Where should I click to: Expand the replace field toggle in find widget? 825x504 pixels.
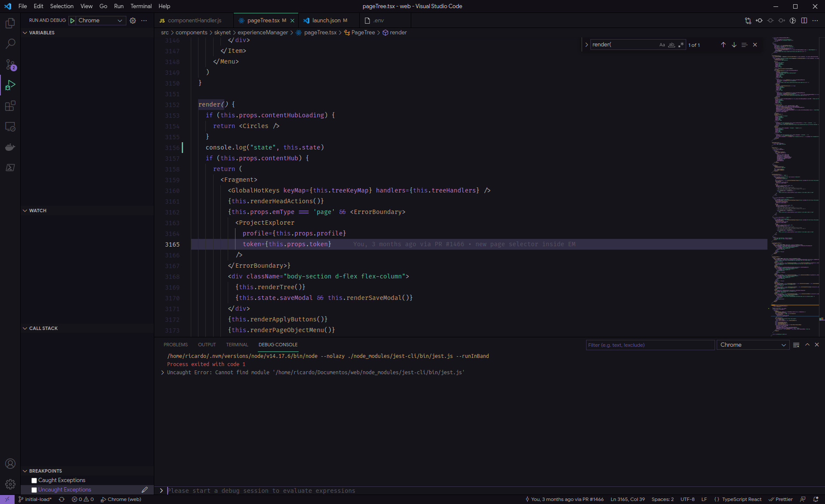(x=587, y=45)
